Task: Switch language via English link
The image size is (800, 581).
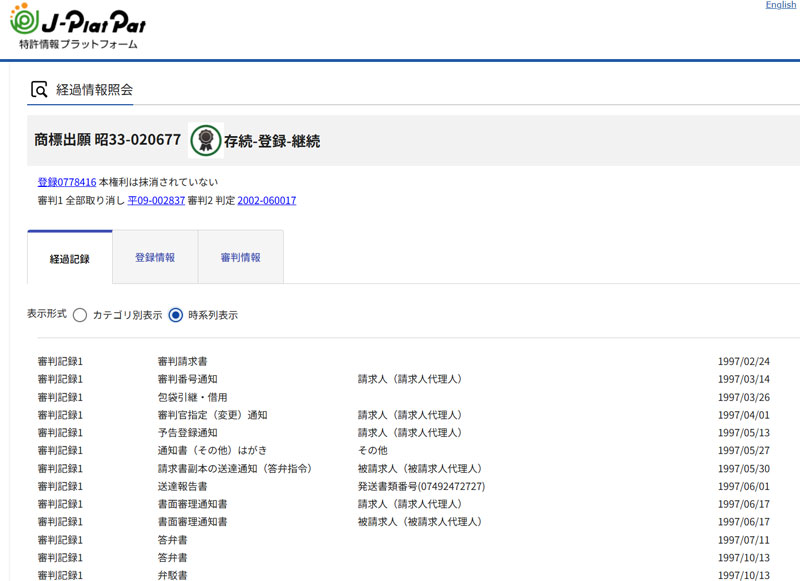Action: (x=780, y=5)
